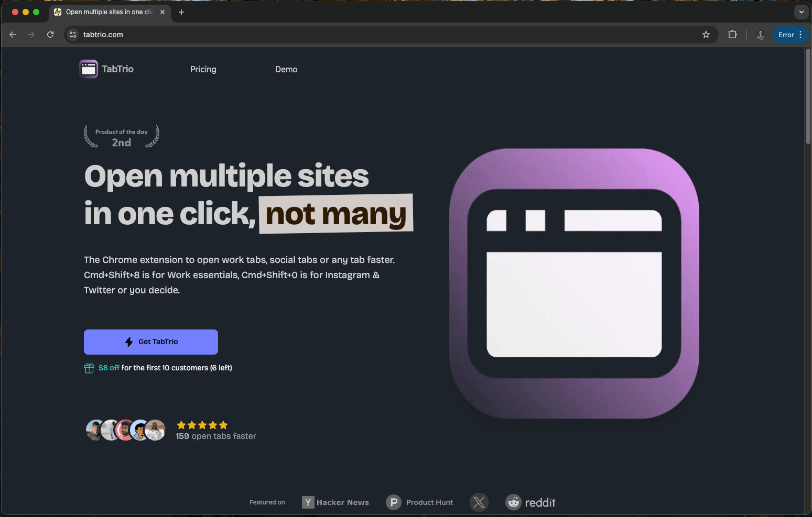Viewport: 812px width, 517px height.
Task: Click the Hacker News text label
Action: [x=343, y=502]
